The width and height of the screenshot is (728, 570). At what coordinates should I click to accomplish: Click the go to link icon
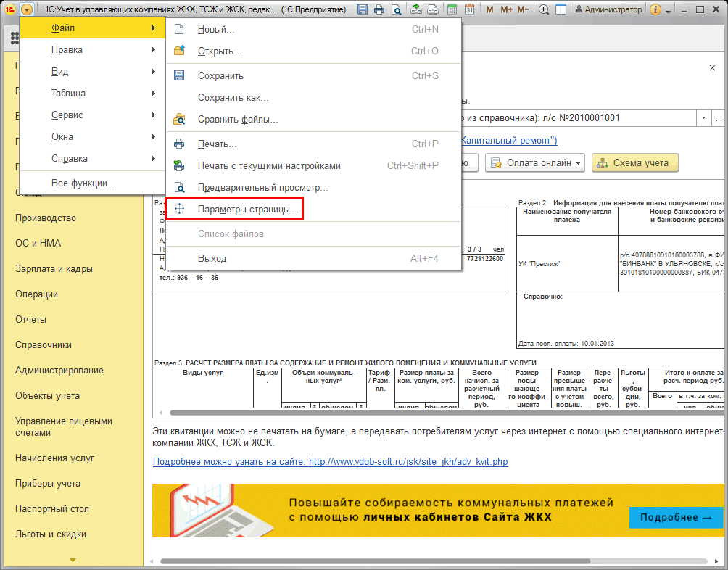(x=433, y=9)
